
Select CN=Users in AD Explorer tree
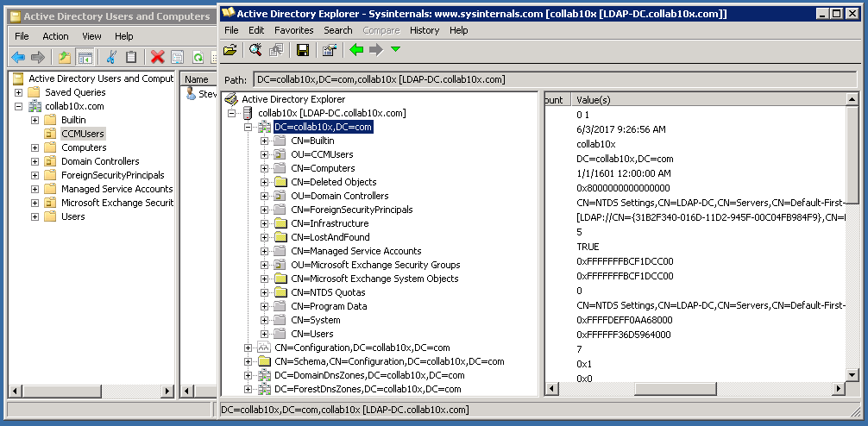click(312, 334)
